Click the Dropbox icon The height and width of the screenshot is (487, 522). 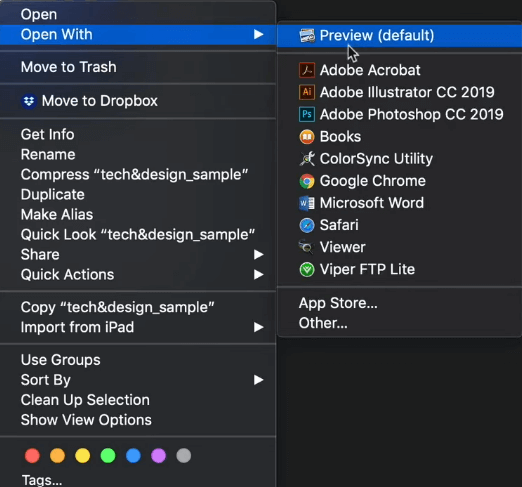29,101
